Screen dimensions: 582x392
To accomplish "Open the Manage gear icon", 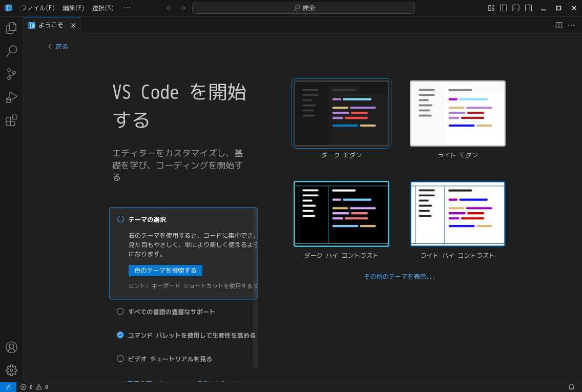I will pos(11,370).
